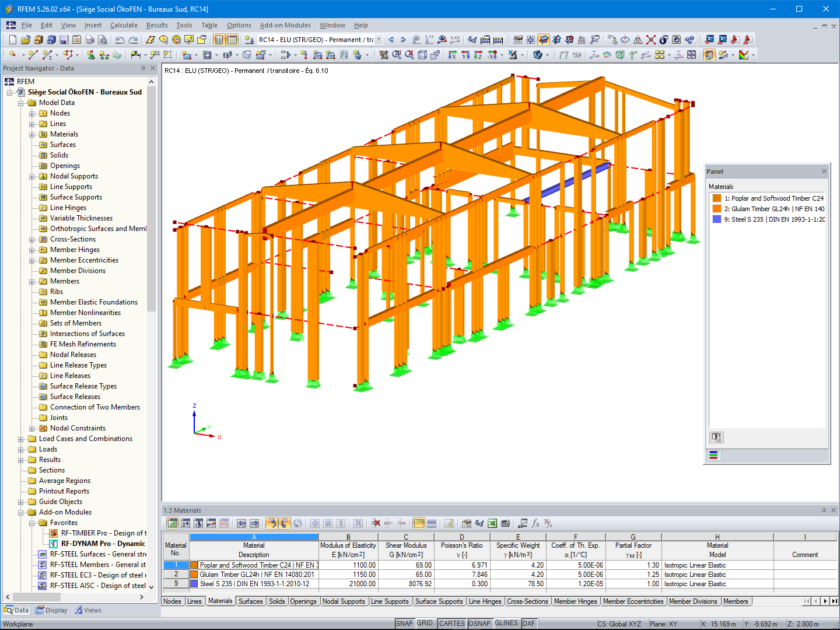Open a new model with the New icon
Viewport: 840px width, 630px height.
pyautogui.click(x=13, y=39)
